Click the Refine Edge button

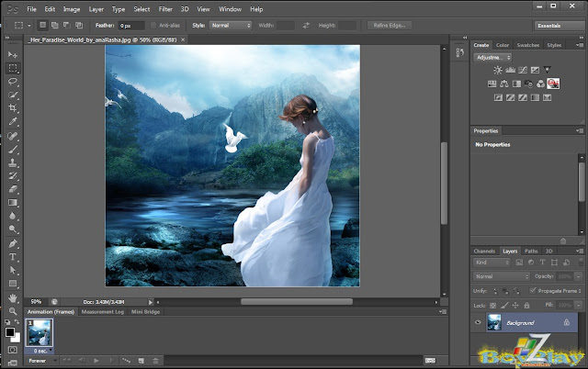pyautogui.click(x=391, y=25)
